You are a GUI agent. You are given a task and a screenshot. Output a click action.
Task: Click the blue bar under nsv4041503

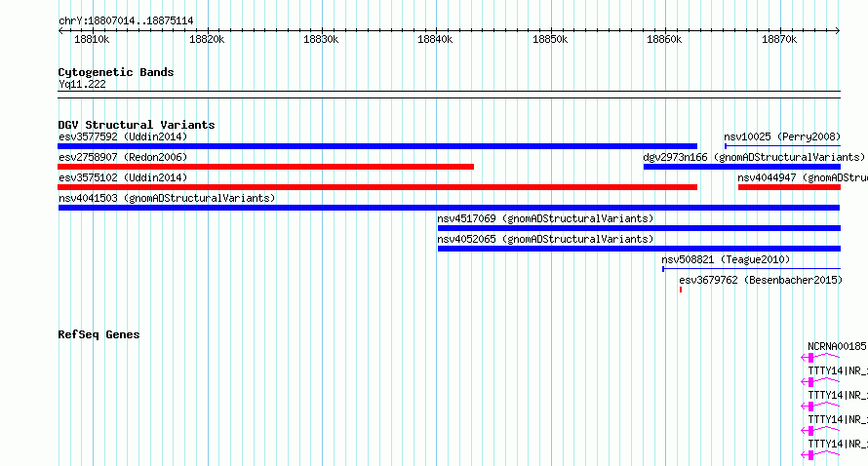pyautogui.click(x=449, y=208)
